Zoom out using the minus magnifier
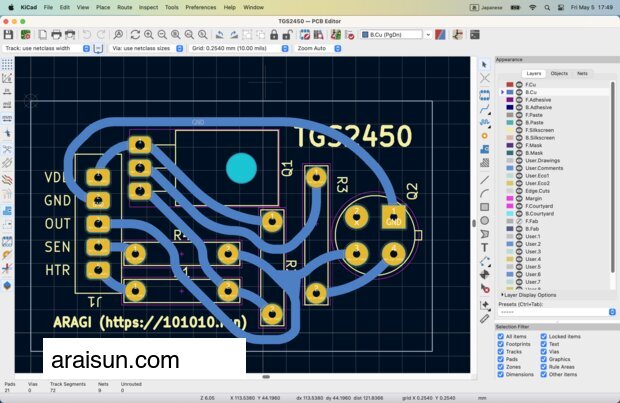620x403 pixels. pos(162,35)
